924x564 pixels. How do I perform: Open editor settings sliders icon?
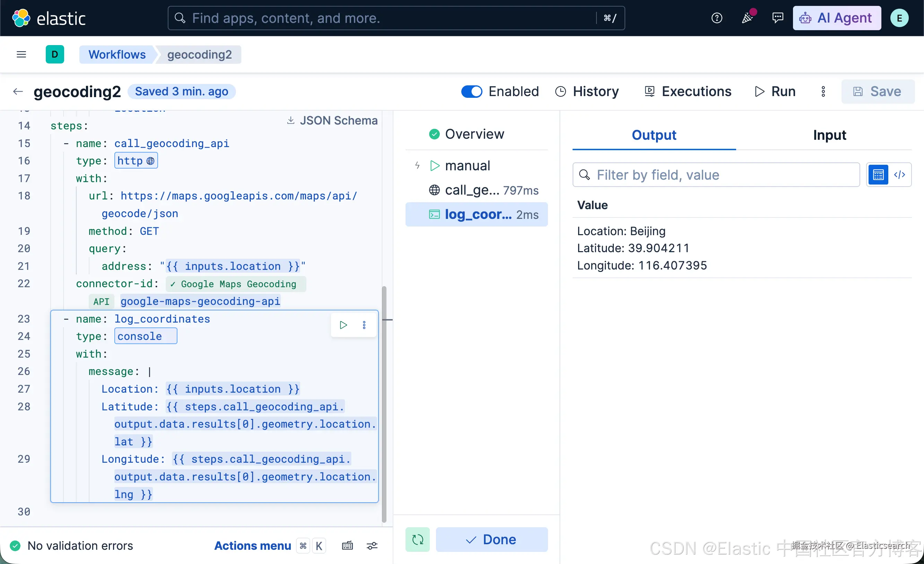point(372,546)
